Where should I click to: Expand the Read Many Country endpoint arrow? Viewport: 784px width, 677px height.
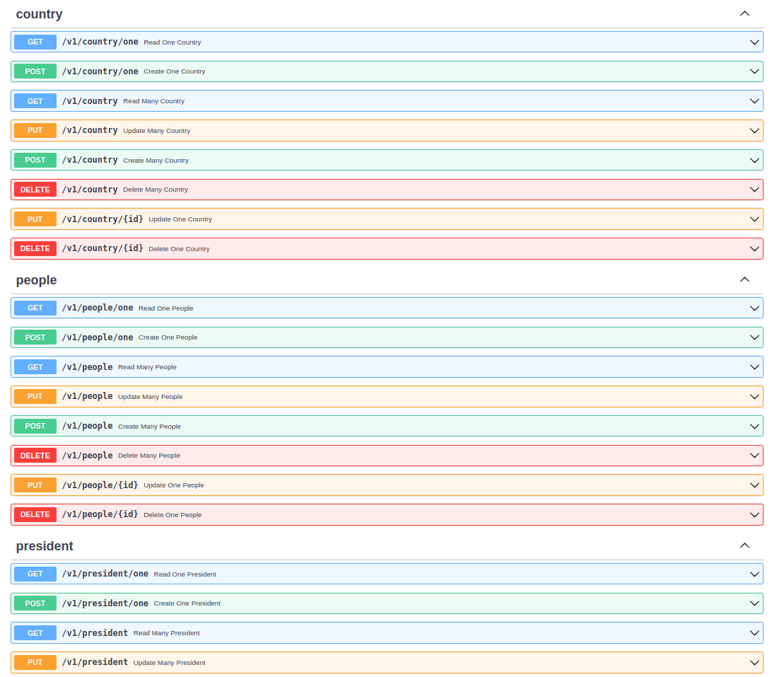coord(754,101)
